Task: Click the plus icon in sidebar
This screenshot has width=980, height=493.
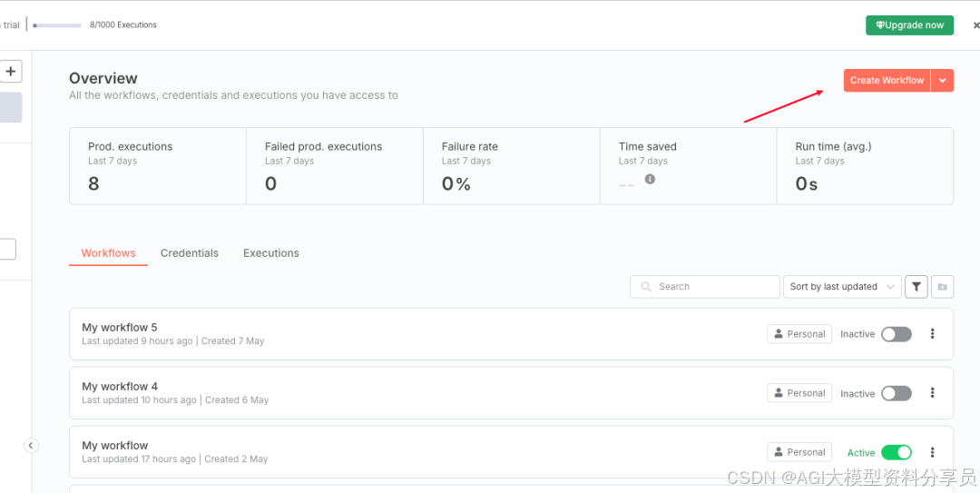Action: click(x=11, y=71)
